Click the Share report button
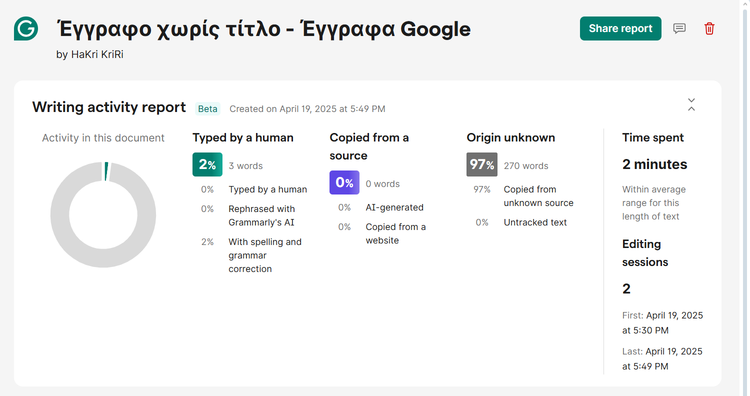 (x=620, y=28)
